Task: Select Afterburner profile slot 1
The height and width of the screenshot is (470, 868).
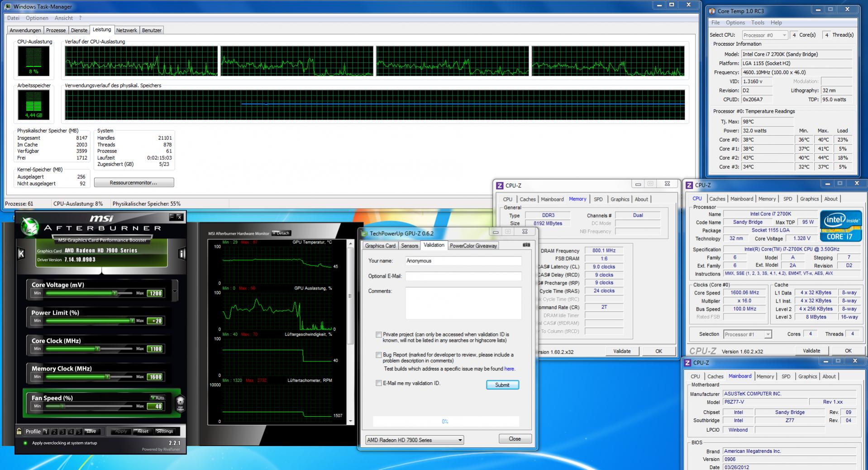Action: 45,432
